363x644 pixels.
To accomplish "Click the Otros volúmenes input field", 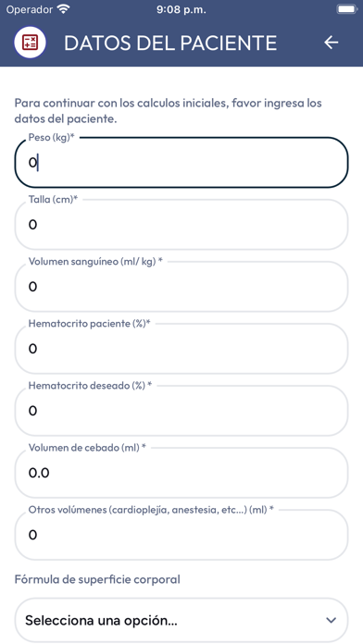I will pos(181,535).
